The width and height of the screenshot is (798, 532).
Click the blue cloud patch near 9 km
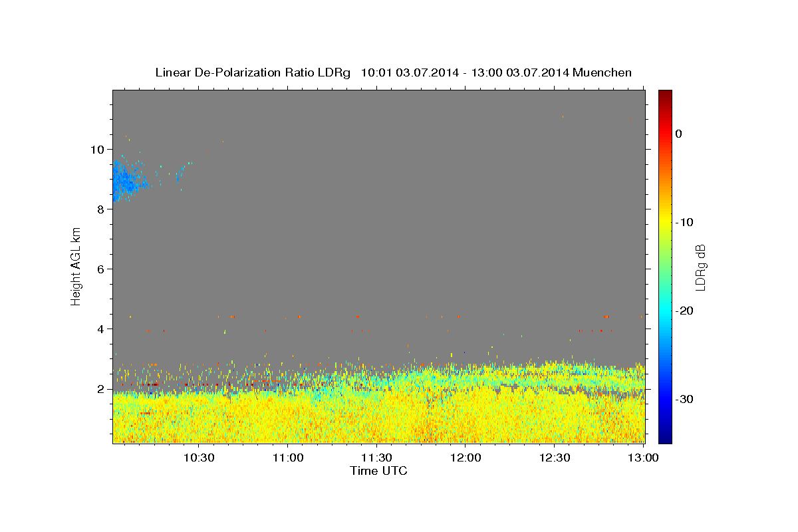pos(126,181)
